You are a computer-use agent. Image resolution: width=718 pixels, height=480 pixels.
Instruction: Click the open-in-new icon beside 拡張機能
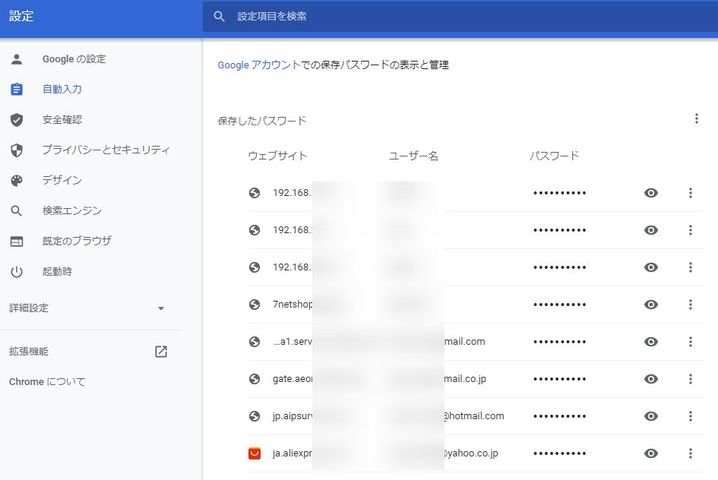pyautogui.click(x=161, y=352)
